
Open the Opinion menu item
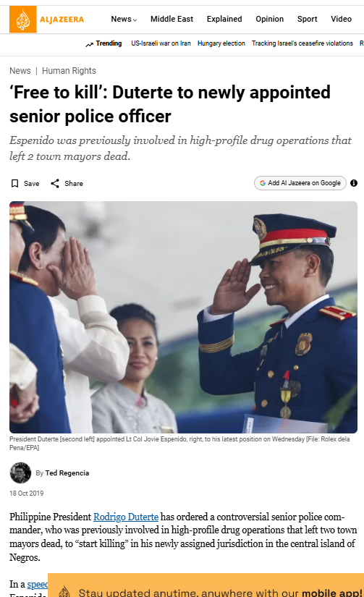point(270,19)
